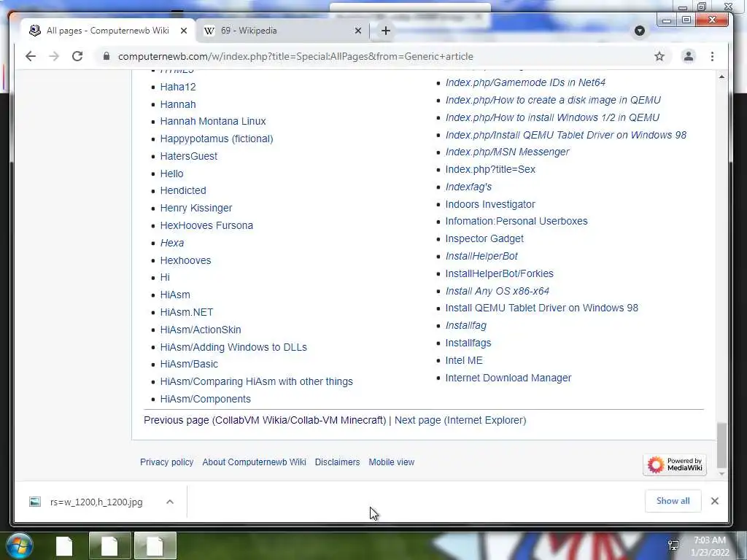
Task: Open HiAsm/Components link
Action: click(205, 399)
